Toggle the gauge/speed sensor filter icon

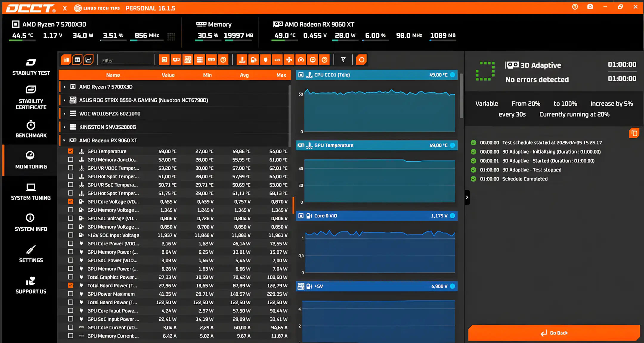(x=301, y=60)
